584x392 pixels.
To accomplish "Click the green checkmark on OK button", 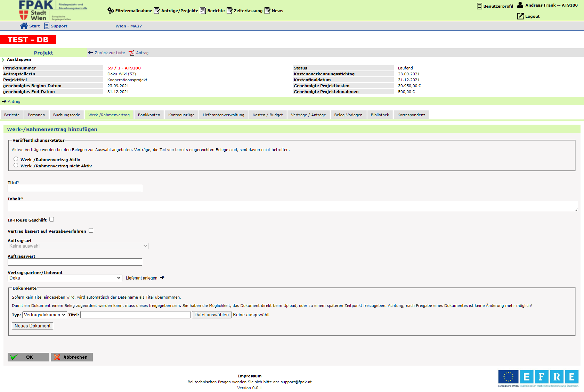I will point(14,357).
